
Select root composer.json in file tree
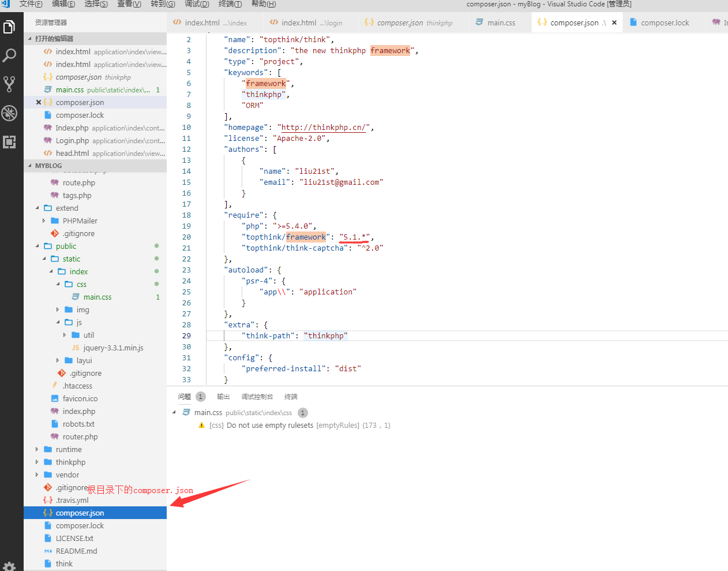tap(95, 513)
